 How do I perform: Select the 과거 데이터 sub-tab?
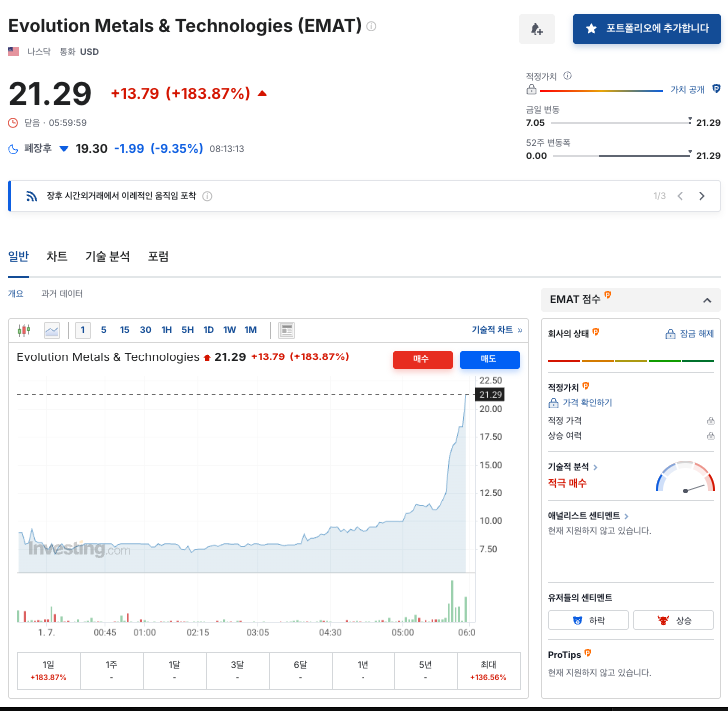tap(62, 293)
